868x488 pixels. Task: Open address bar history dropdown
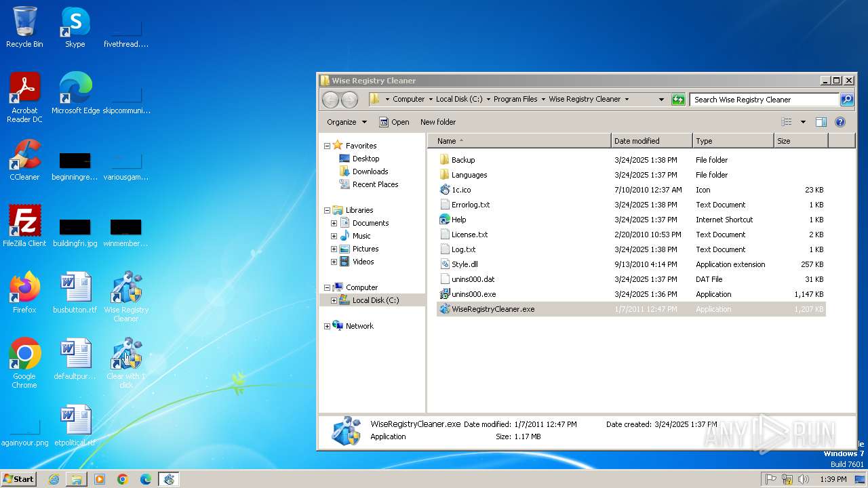pos(661,100)
